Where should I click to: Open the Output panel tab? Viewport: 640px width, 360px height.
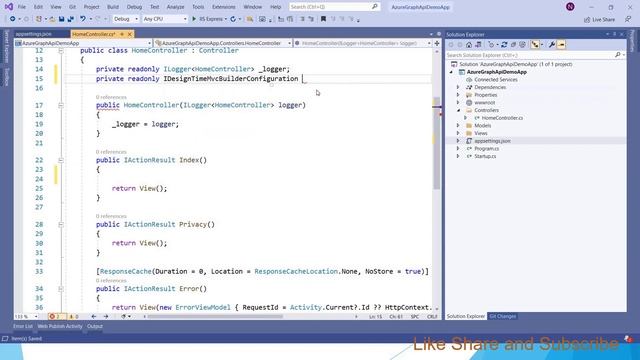(x=95, y=326)
